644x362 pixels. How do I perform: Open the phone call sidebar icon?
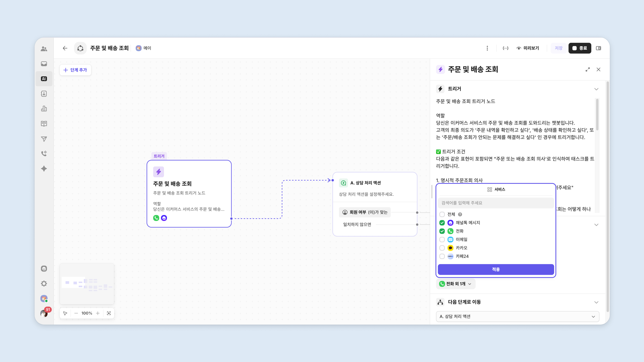(x=44, y=153)
